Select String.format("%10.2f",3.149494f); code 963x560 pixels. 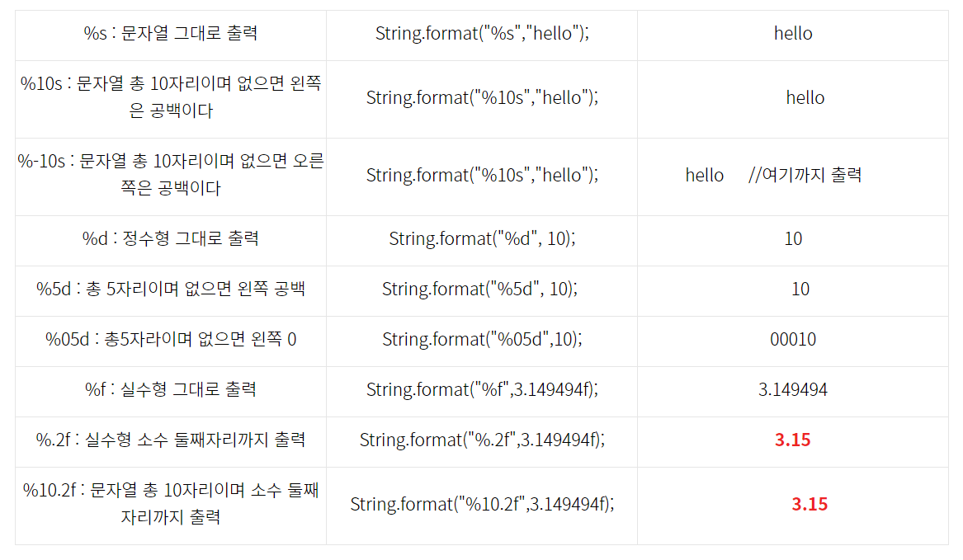point(482,504)
